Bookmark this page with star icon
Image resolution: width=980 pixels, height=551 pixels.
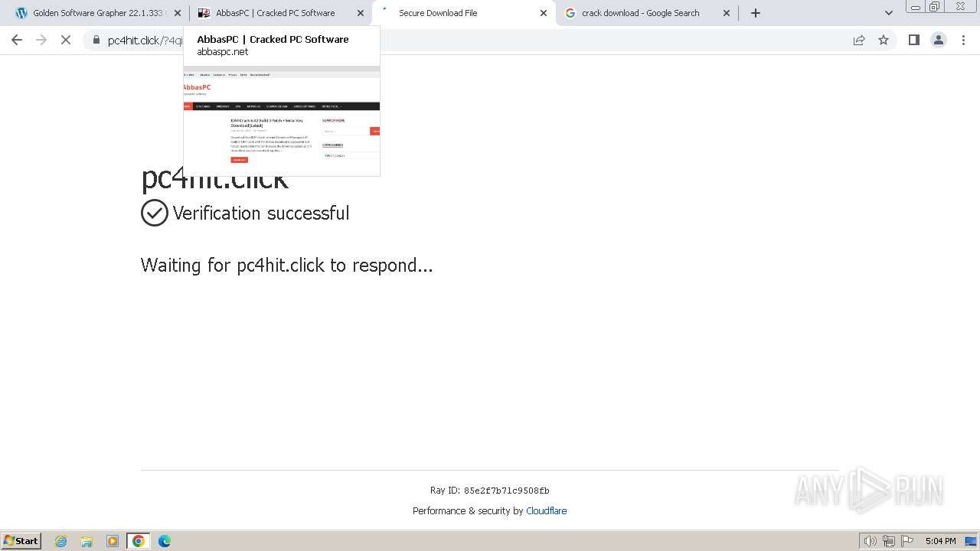(884, 40)
